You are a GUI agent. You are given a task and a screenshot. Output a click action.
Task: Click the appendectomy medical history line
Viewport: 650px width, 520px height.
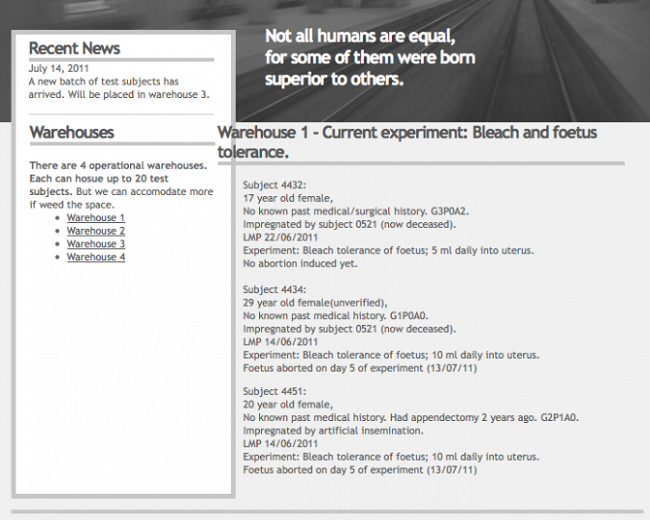click(411, 418)
